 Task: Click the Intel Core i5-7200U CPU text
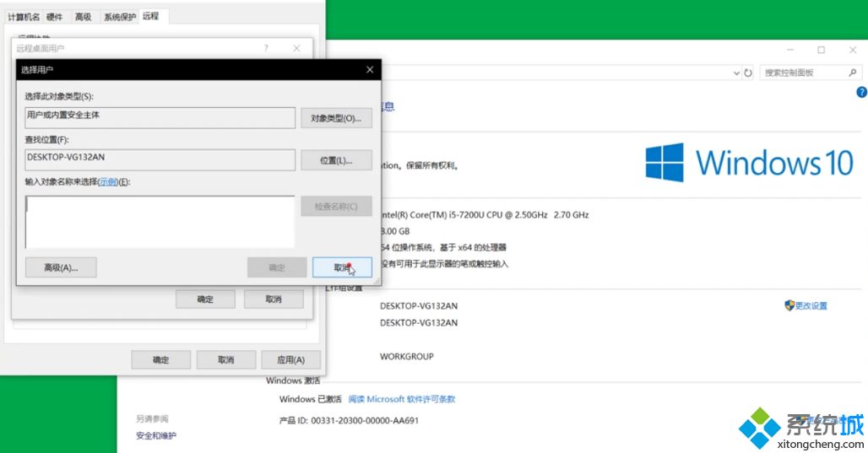point(485,214)
